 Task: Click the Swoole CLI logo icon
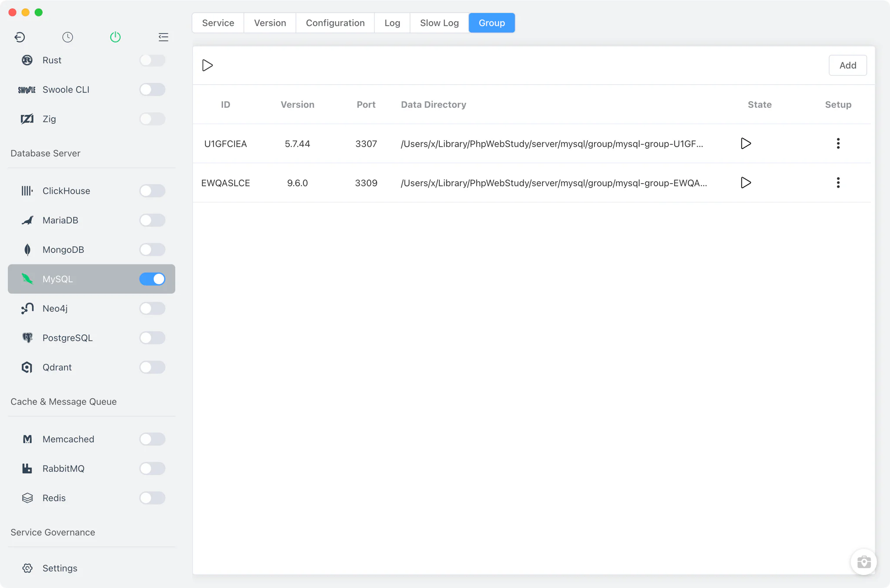pos(27,90)
